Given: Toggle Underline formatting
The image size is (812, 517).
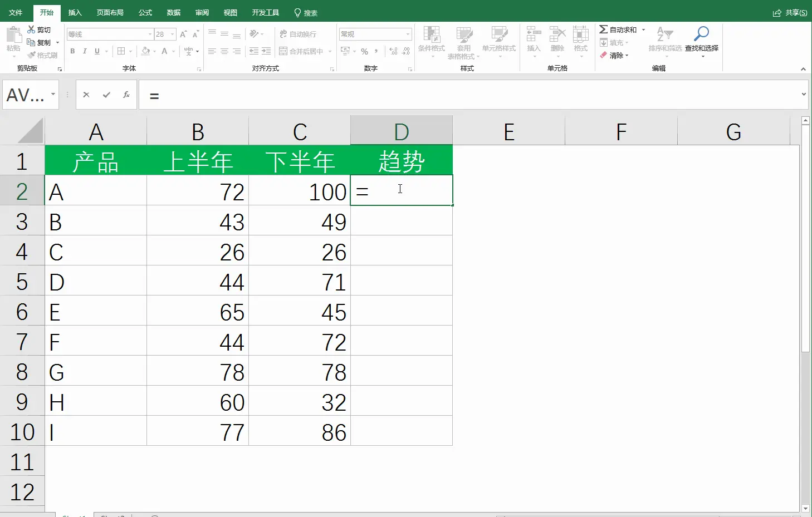Looking at the screenshot, I should [x=97, y=51].
